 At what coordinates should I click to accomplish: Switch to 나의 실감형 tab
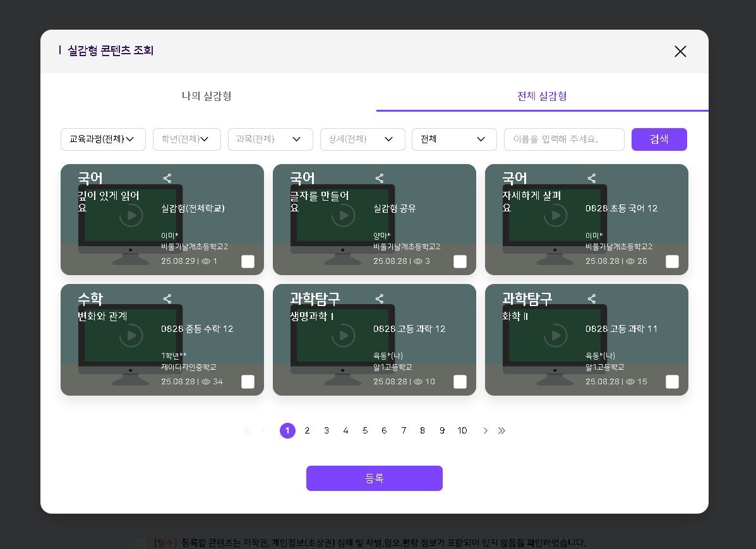(207, 96)
